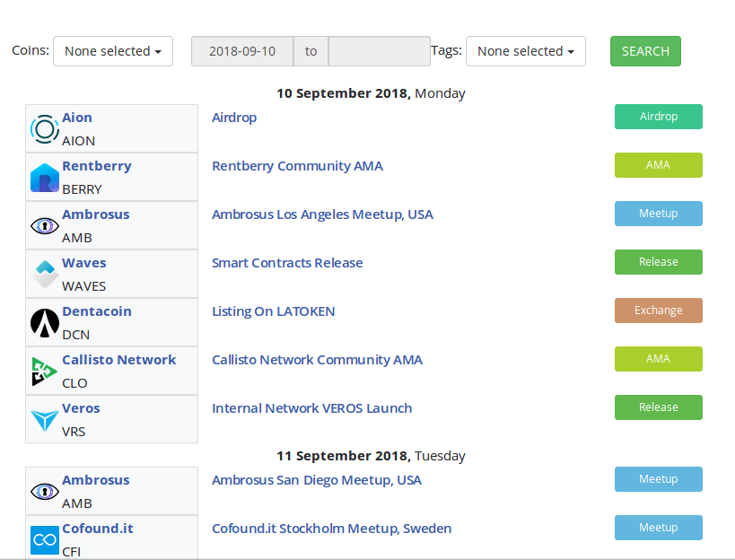Open the Internal Network VEROS Launch event
Image resolution: width=735 pixels, height=560 pixels.
tap(311, 408)
